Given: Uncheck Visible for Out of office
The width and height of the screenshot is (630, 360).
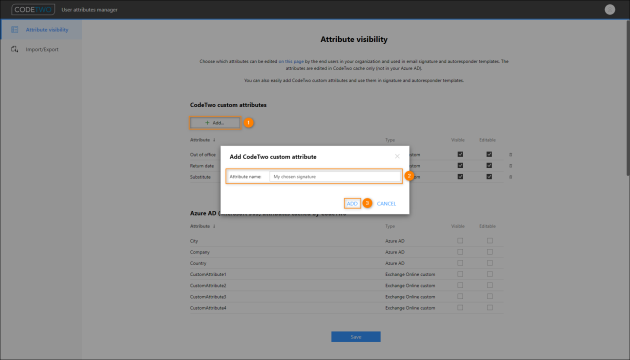Looking at the screenshot, I should pyautogui.click(x=460, y=154).
